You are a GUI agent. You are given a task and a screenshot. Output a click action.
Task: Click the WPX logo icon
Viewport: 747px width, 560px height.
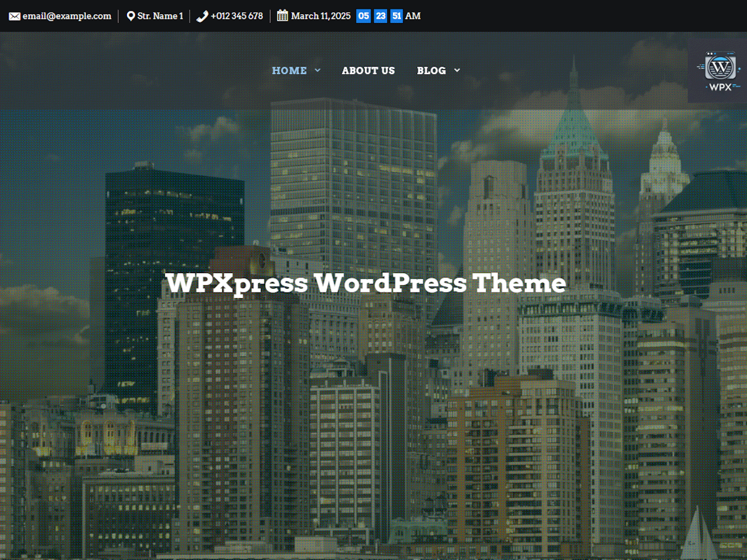(720, 70)
